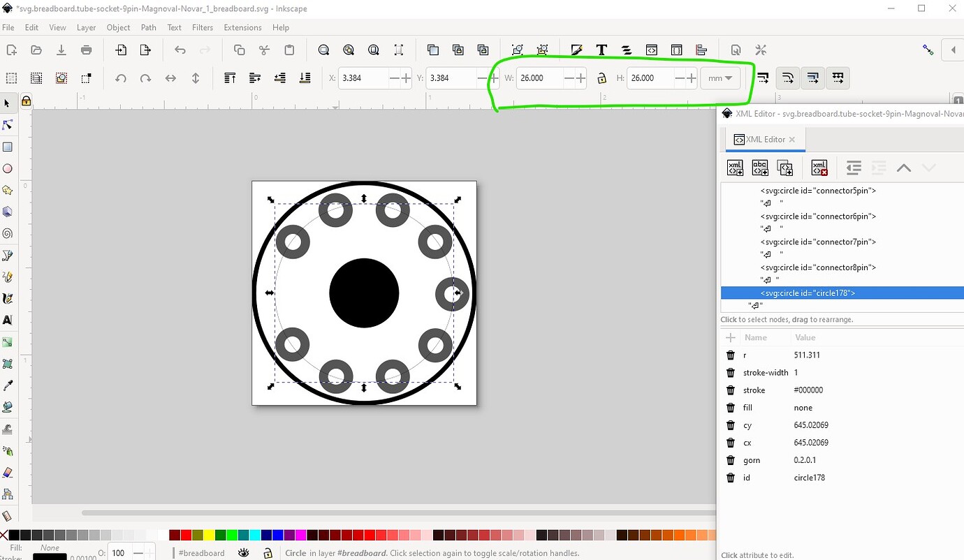This screenshot has height=560, width=964.
Task: Delete the stroke attribute with its trash icon
Action: coord(731,390)
